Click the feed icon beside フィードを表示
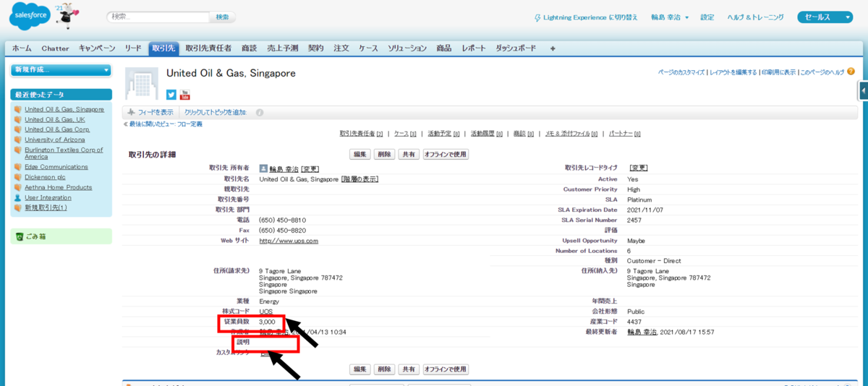The image size is (868, 386). 131,113
